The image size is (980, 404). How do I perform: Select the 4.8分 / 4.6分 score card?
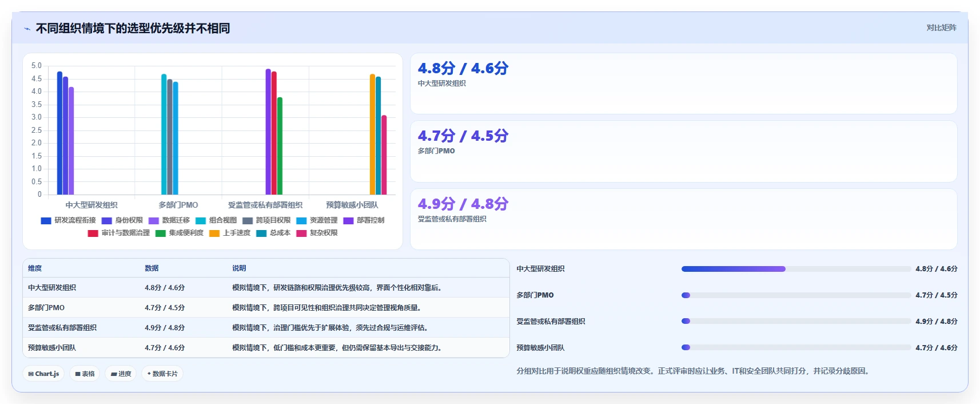pos(684,84)
